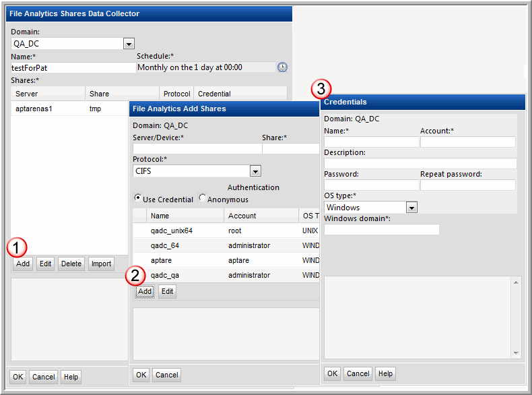Click the Name field in Credentials dialog
The image size is (532, 395).
[x=371, y=142]
